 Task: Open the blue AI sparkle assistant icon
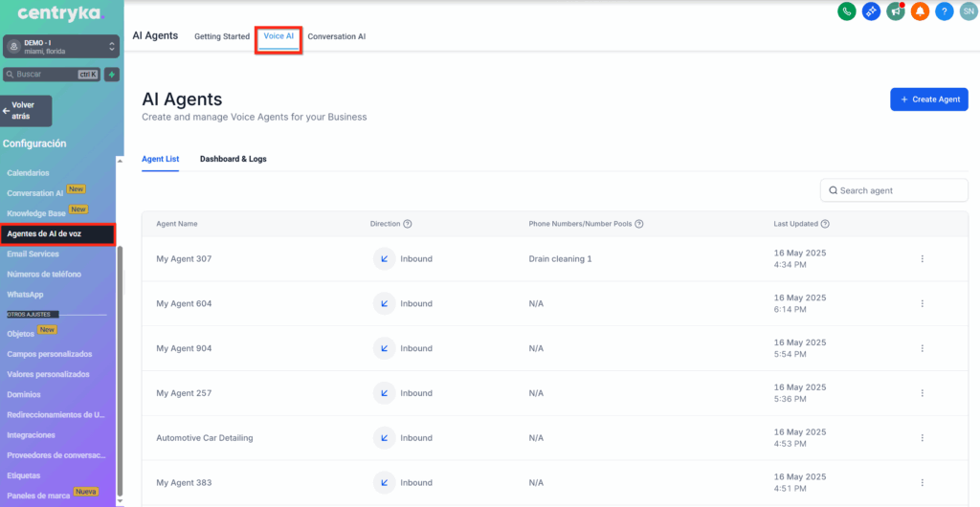(x=871, y=11)
